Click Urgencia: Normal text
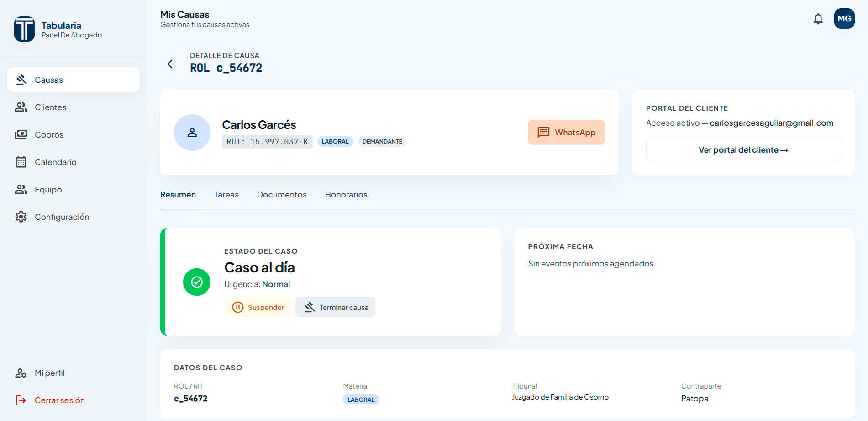The width and height of the screenshot is (868, 421). (257, 284)
